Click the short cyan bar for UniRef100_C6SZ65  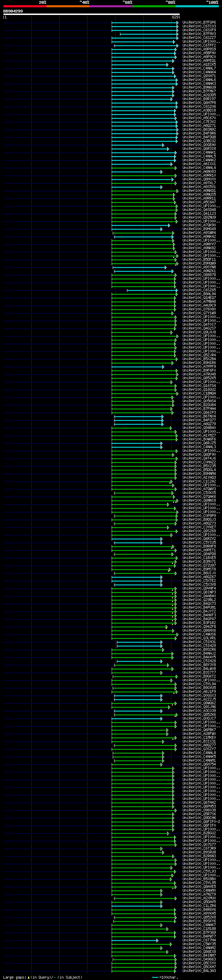pyautogui.click(x=152, y=290)
